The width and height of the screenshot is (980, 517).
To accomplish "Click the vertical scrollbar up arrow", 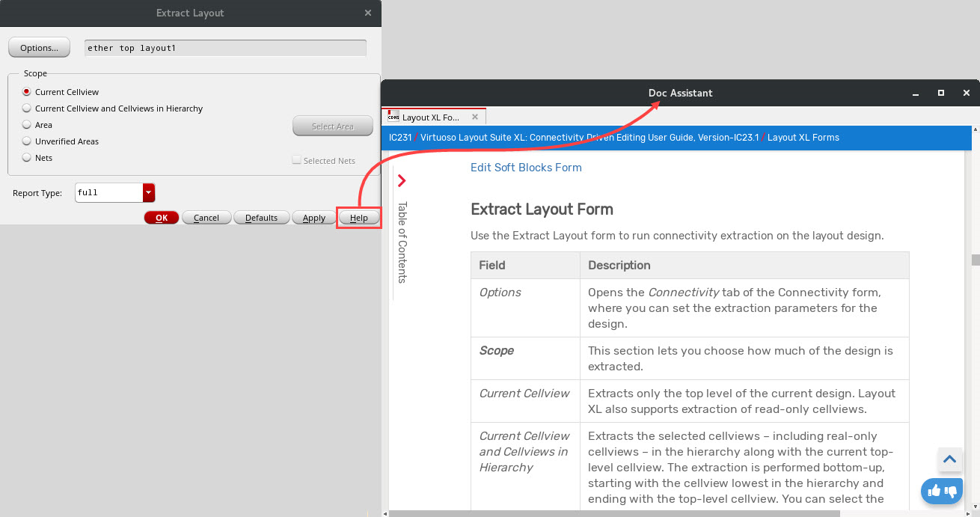I will point(975,129).
